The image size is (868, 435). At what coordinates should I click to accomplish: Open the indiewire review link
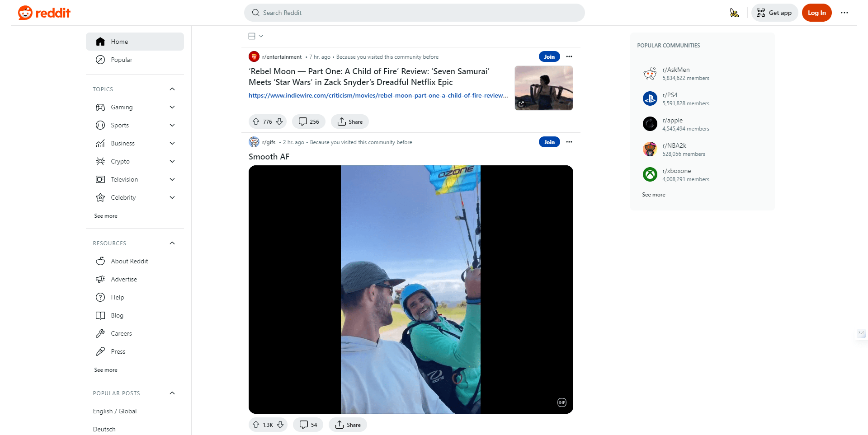click(x=378, y=95)
